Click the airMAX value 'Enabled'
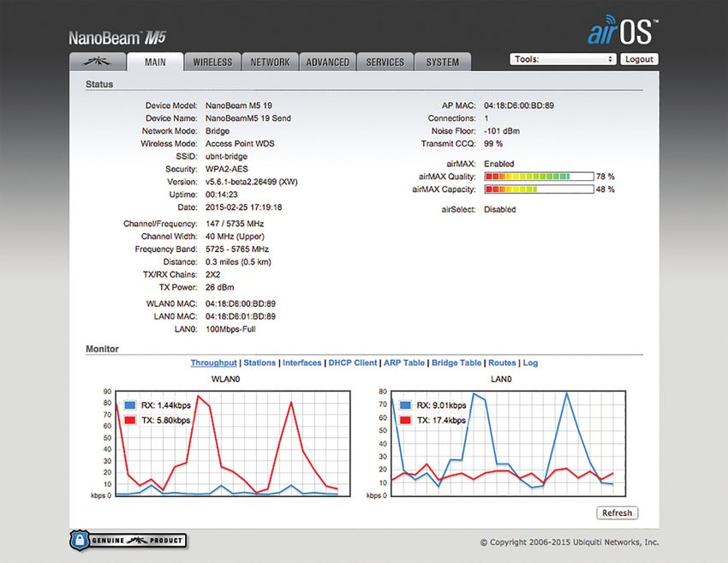Screen dimensions: 728x563 click(499, 164)
